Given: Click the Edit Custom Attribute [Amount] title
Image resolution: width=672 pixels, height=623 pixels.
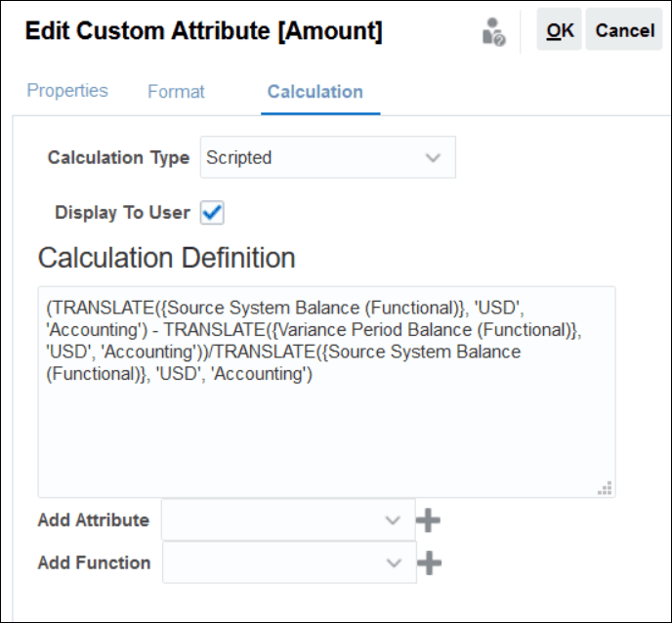Looking at the screenshot, I should click(203, 31).
